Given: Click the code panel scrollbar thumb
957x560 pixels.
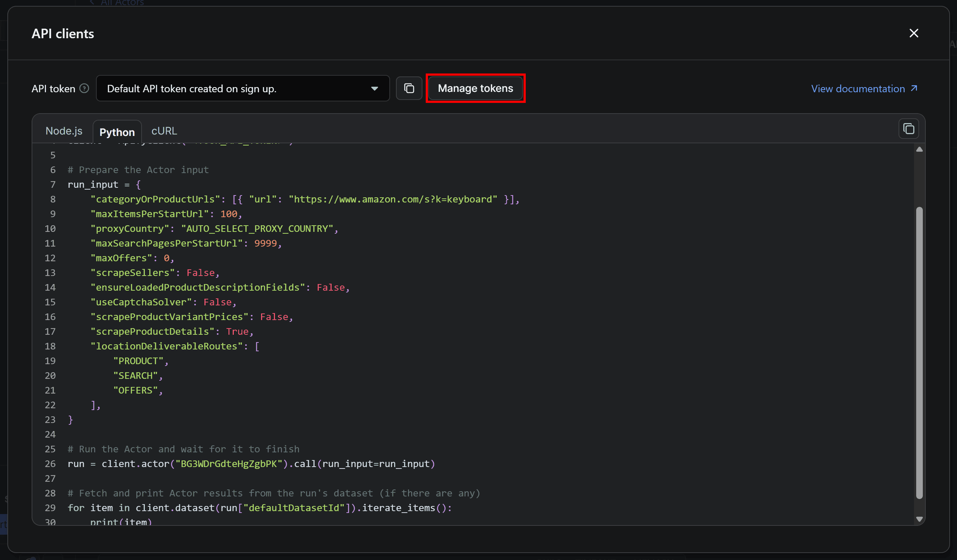Looking at the screenshot, I should [x=919, y=353].
